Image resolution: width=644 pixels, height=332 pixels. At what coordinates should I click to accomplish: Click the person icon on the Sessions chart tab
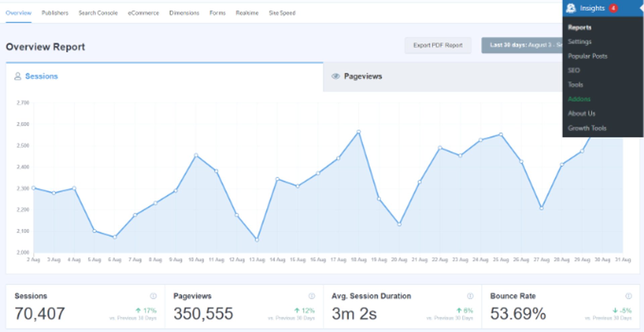click(x=17, y=76)
